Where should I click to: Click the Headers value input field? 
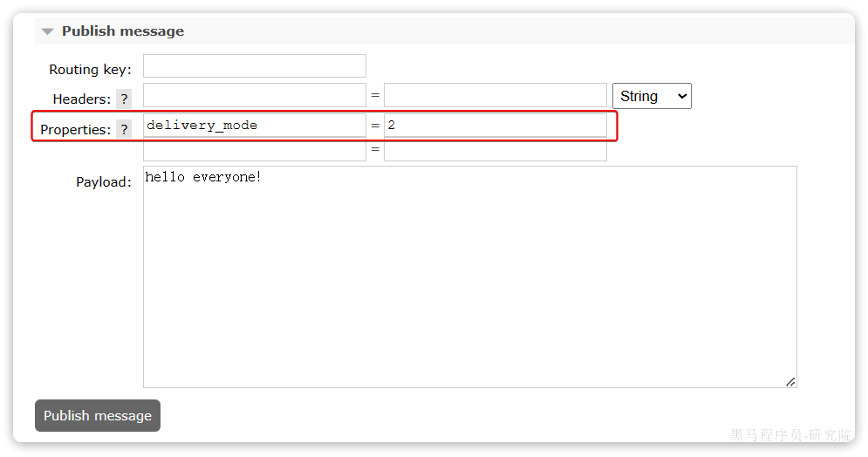496,95
